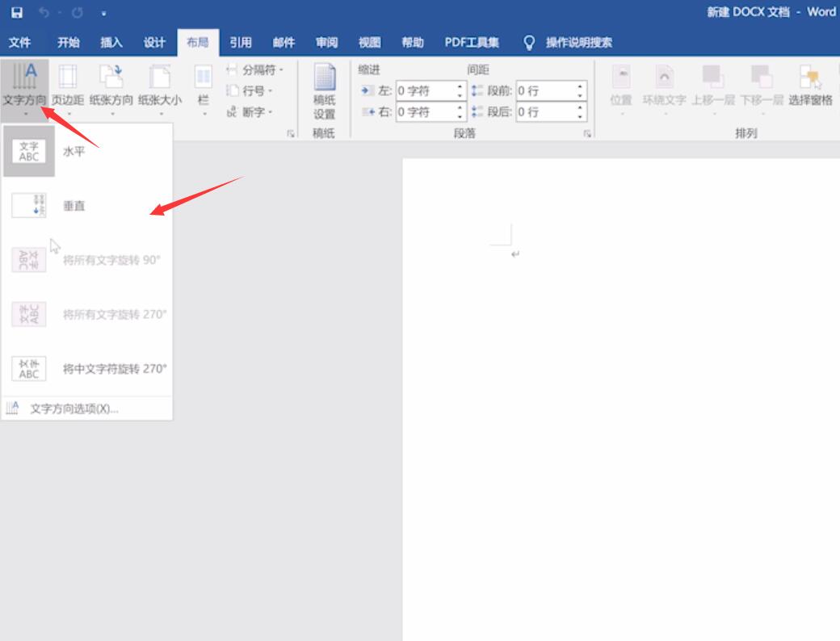Image resolution: width=840 pixels, height=641 pixels.
Task: Decrease the right indent with down arrow
Action: (460, 117)
